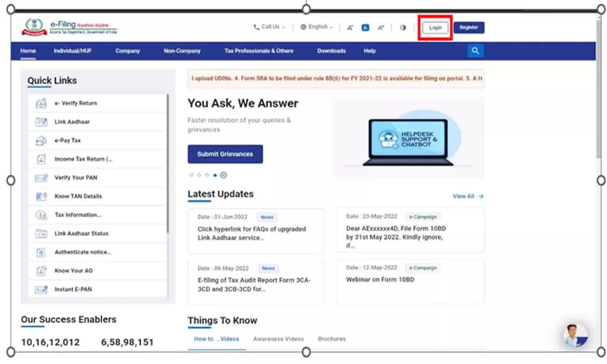Click the blue search magnifier icon
This screenshot has height=364, width=607.
[475, 51]
